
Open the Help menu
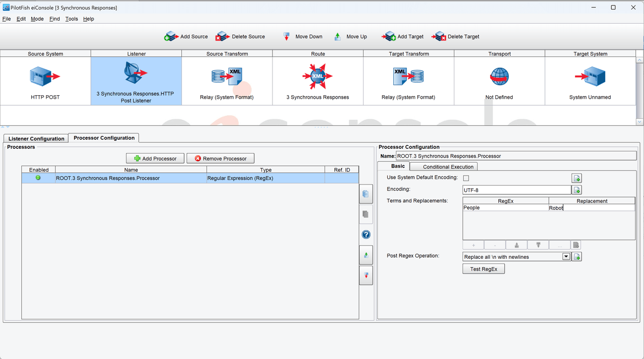click(x=89, y=19)
